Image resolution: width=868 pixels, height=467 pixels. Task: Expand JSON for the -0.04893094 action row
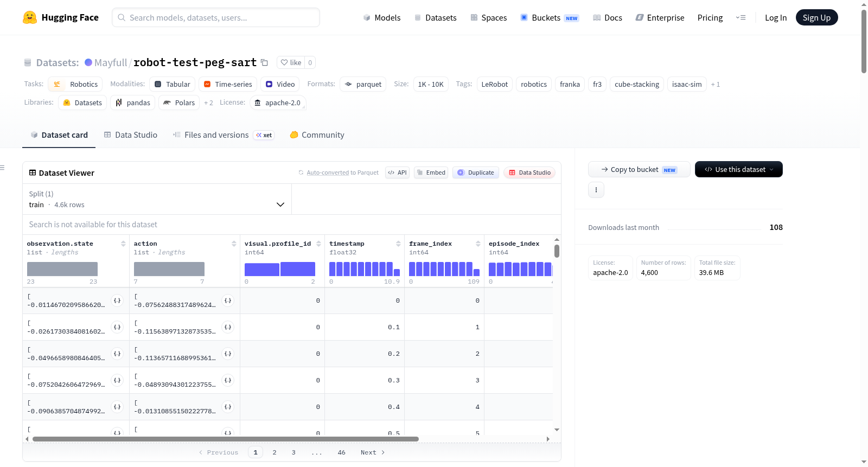228,380
